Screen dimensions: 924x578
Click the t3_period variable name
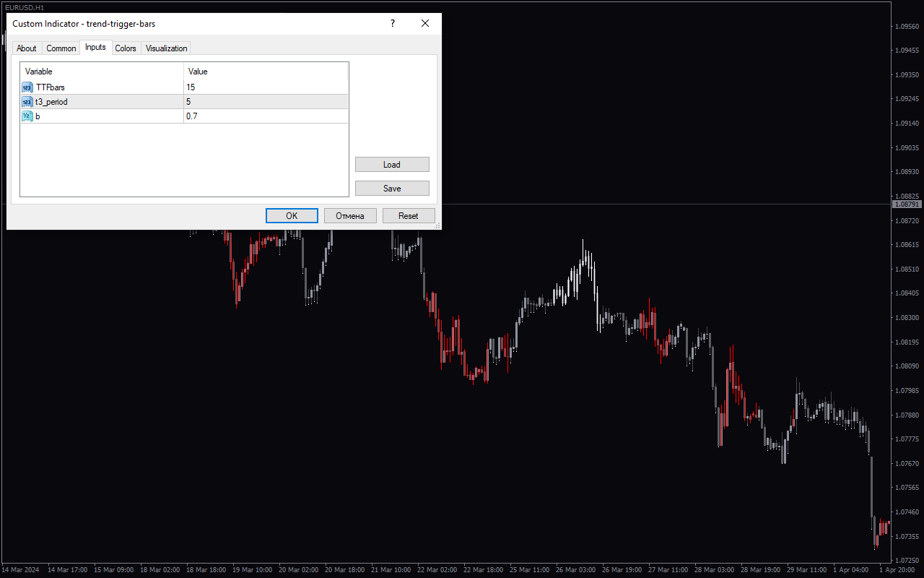coord(52,102)
